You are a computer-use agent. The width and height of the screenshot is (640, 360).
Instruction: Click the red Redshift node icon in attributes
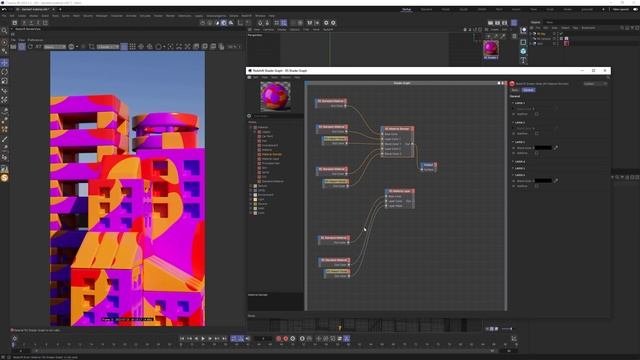click(x=512, y=84)
